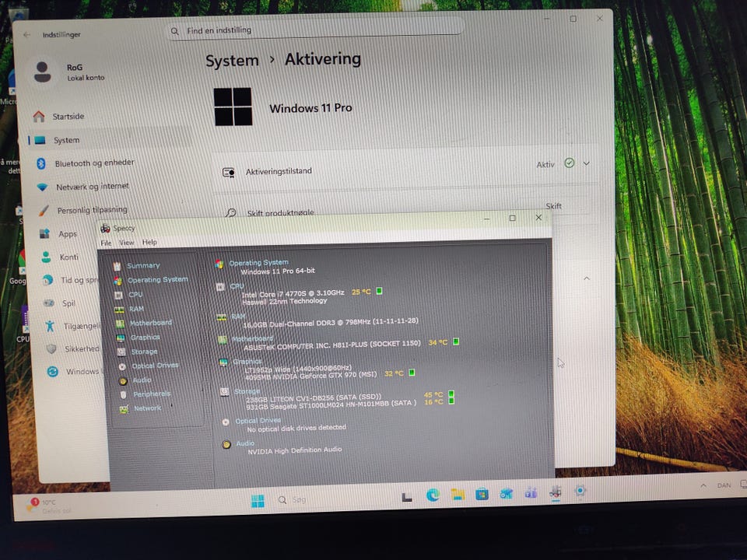Click RAM heading link in Speccy summary
This screenshot has width=747, height=560.
[x=238, y=317]
